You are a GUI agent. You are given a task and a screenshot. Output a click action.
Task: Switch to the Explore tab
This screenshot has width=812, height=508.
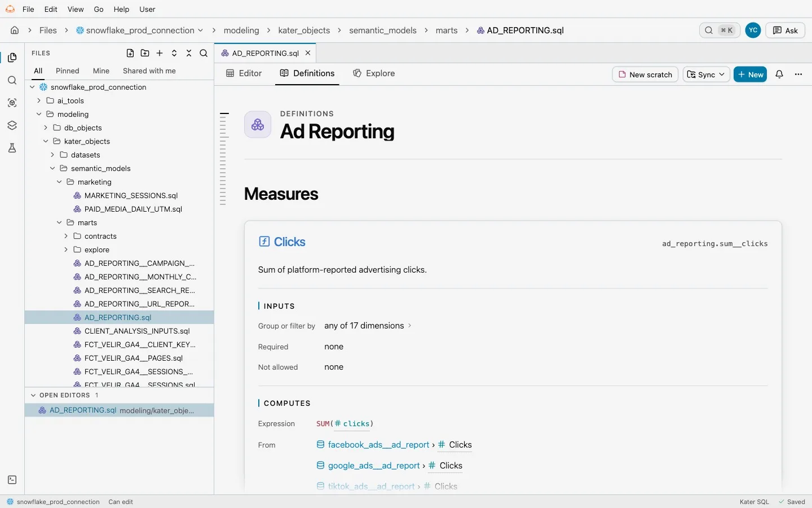(374, 73)
